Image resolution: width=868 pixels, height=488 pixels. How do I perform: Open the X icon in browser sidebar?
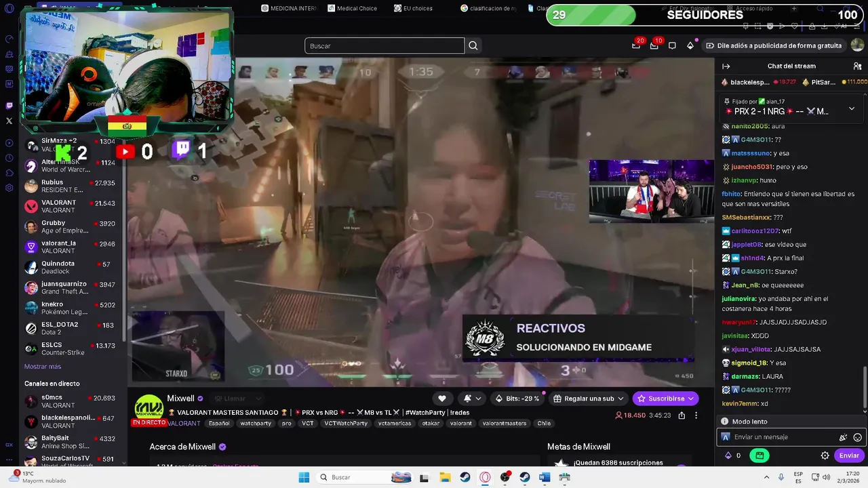(x=9, y=121)
